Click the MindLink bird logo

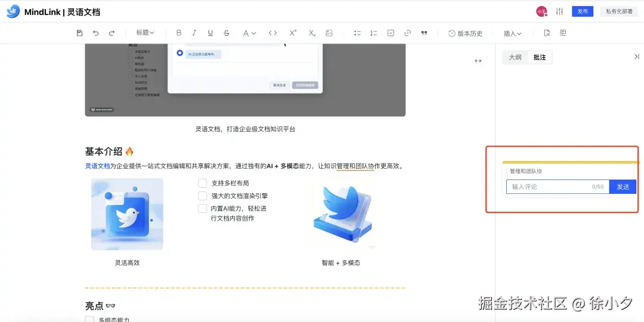pyautogui.click(x=13, y=11)
